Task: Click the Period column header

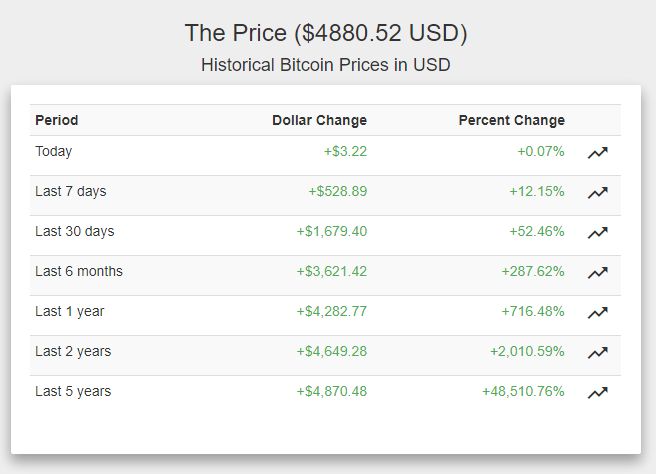Action: [x=57, y=120]
